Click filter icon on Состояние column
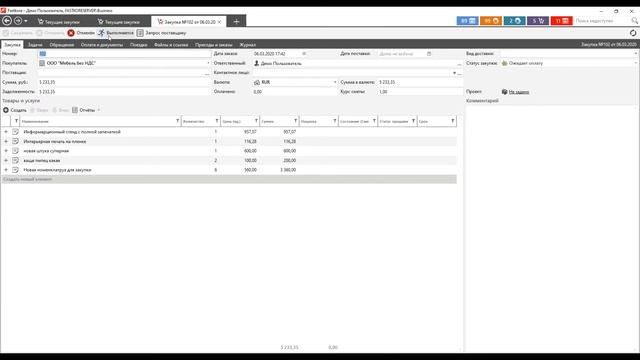The image size is (640, 360). point(374,121)
